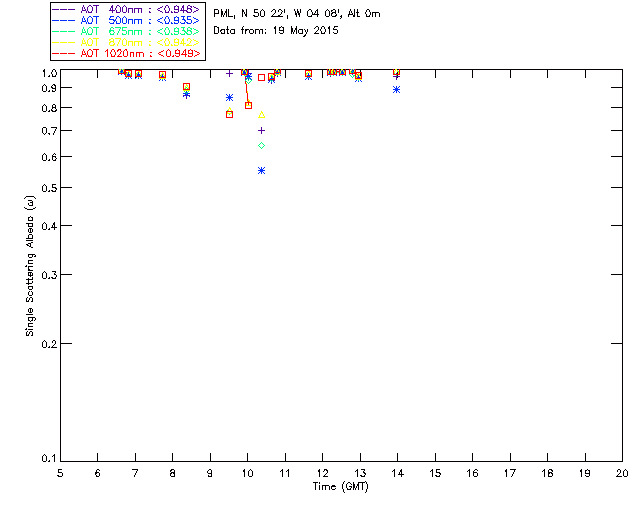The image size is (640, 512).
Task: Click the y-axis tick label 0.2
Action: click(x=49, y=344)
